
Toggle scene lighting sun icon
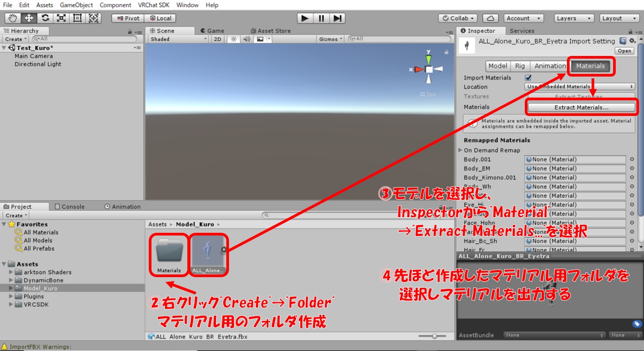tap(233, 39)
